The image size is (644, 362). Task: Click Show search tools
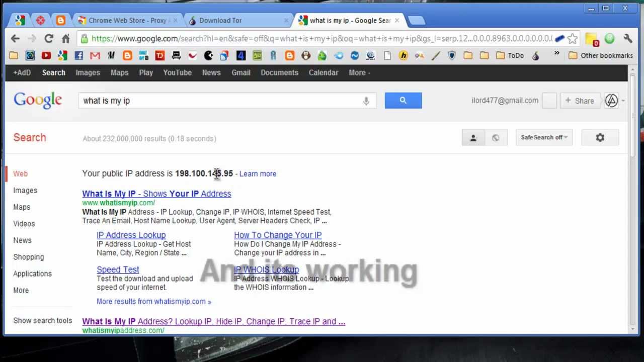[43, 320]
